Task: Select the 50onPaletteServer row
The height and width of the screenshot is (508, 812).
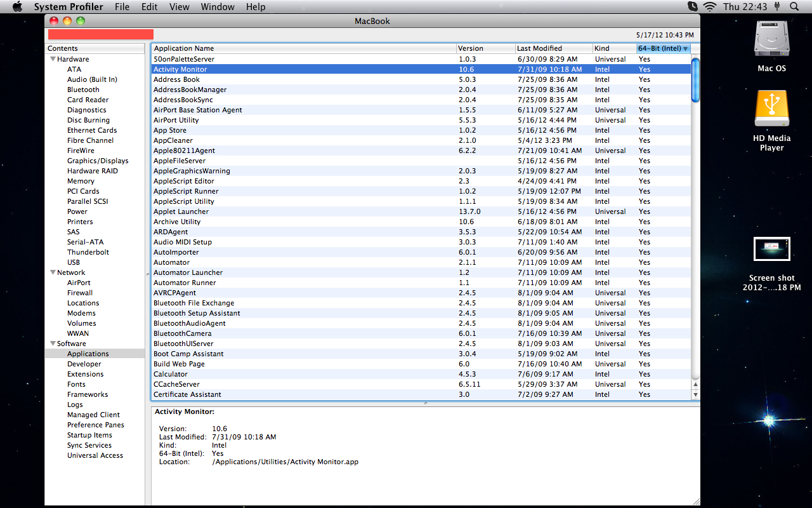Action: (421, 59)
